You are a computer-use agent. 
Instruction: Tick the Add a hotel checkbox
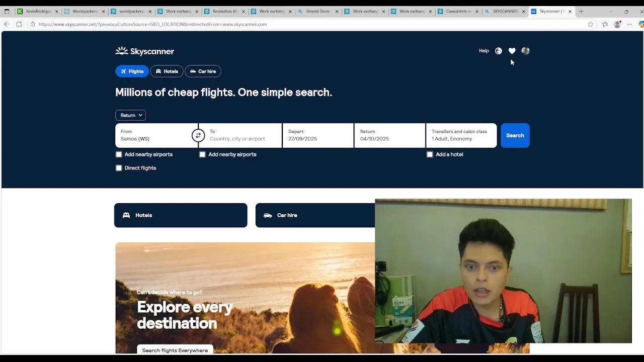(430, 154)
